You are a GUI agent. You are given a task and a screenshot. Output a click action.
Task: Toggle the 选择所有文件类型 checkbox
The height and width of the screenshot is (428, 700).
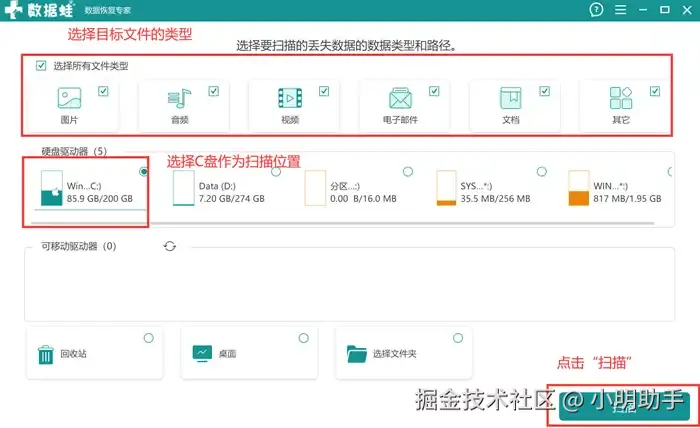click(41, 66)
